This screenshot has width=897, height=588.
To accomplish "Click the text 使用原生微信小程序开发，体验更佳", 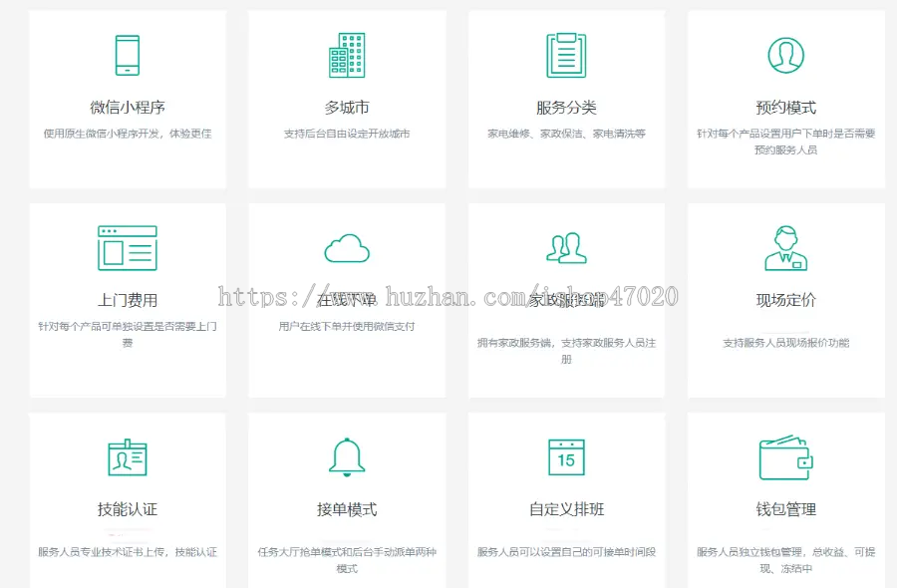I will tap(127, 134).
